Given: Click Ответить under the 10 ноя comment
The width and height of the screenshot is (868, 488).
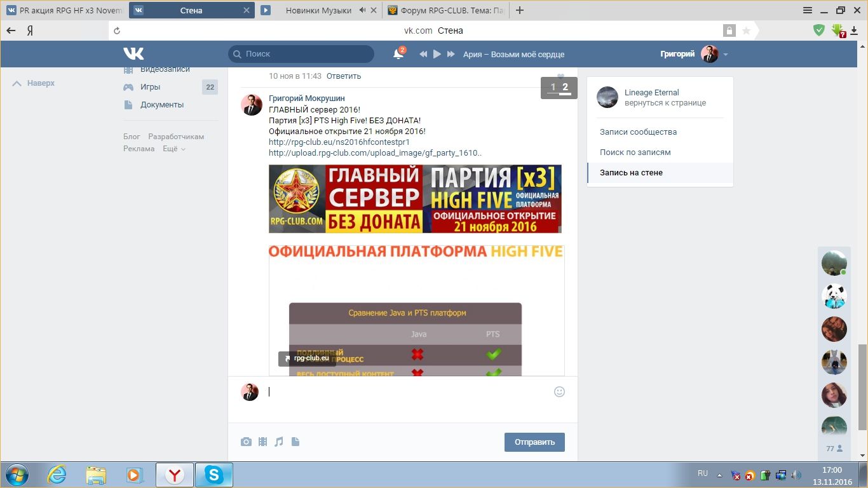Looking at the screenshot, I should pos(344,76).
